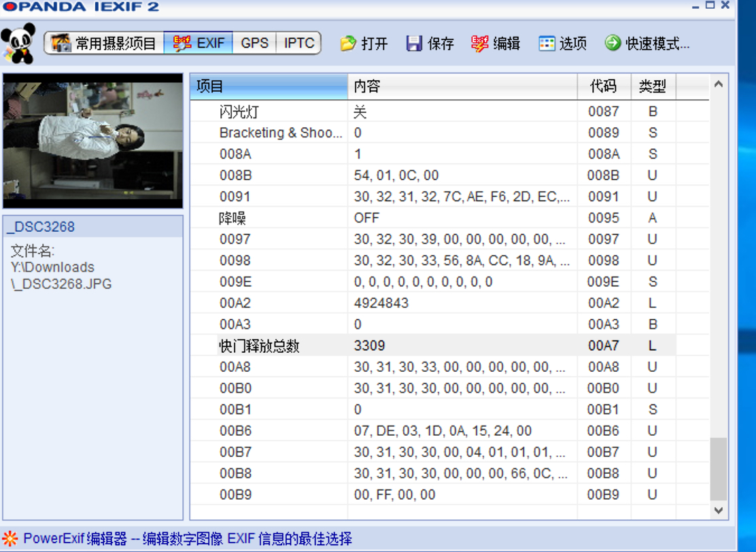Click the 0087 code cell
756x552 pixels.
(x=604, y=112)
